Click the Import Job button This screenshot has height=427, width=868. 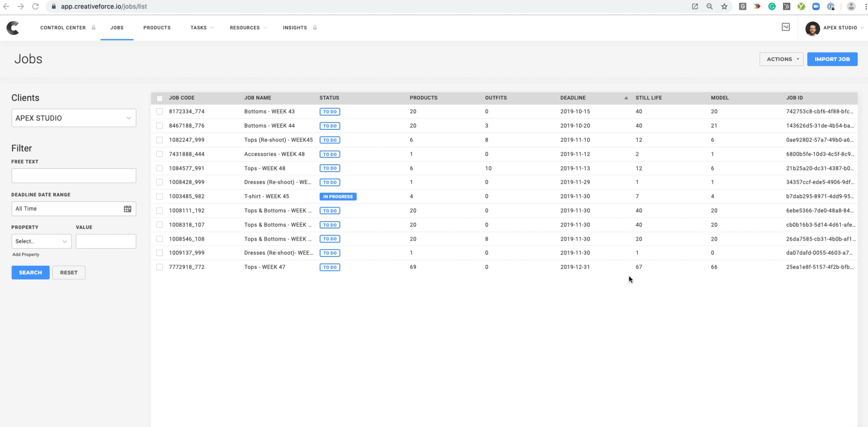[x=832, y=59]
